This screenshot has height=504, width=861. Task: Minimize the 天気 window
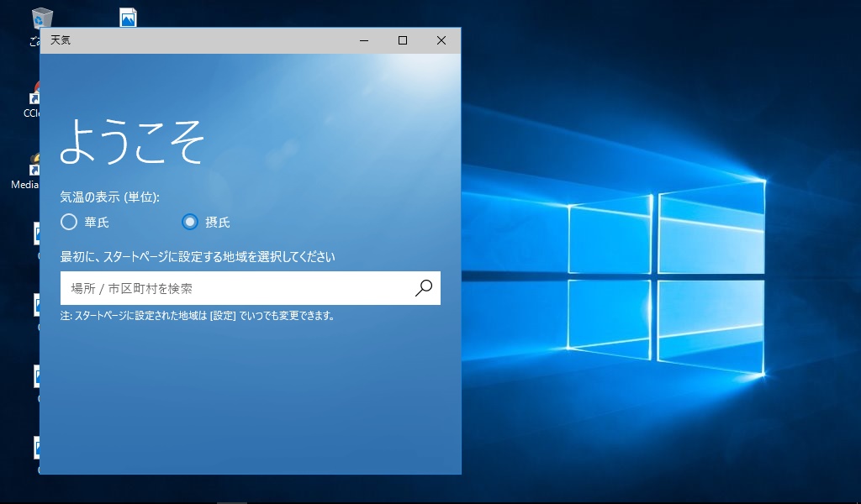364,40
